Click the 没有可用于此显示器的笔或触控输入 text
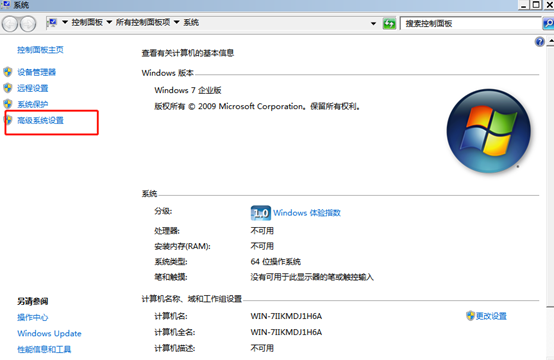Screen dimensions: 554x360 [312, 277]
